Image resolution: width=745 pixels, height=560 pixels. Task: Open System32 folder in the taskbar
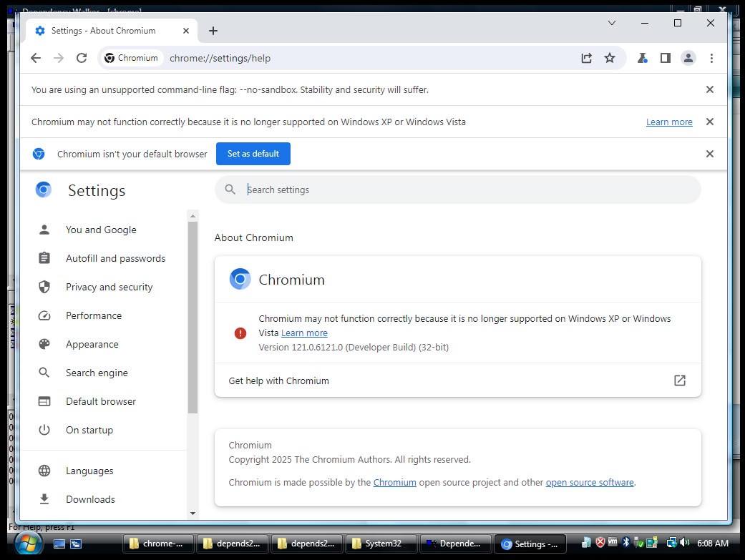381,544
